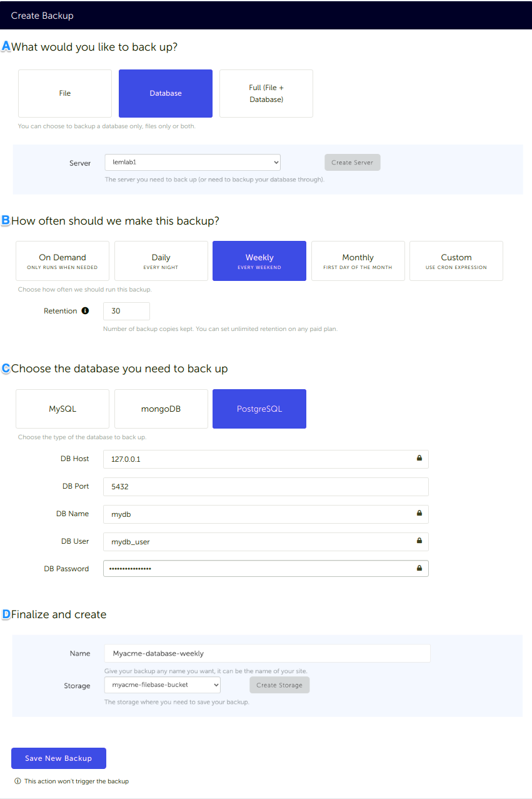Click the lock icon in DB Host field
The height and width of the screenshot is (799, 532).
pyautogui.click(x=419, y=458)
